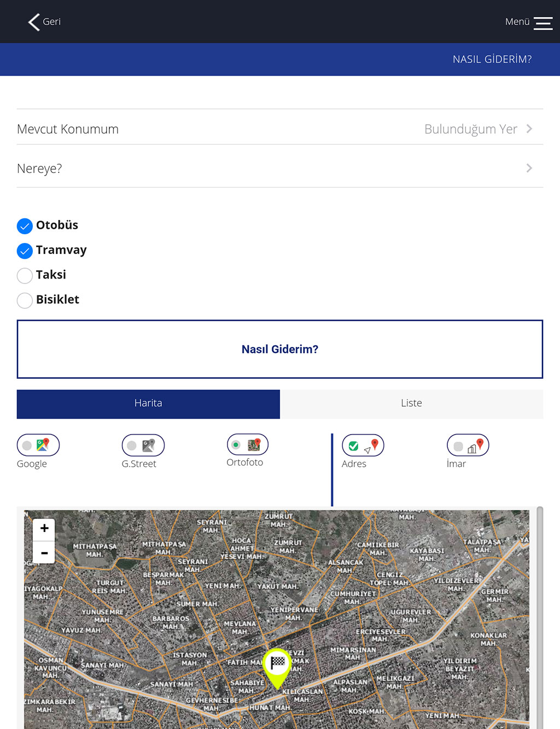
Task: Click the map's vertical scrollbar
Action: [540, 617]
